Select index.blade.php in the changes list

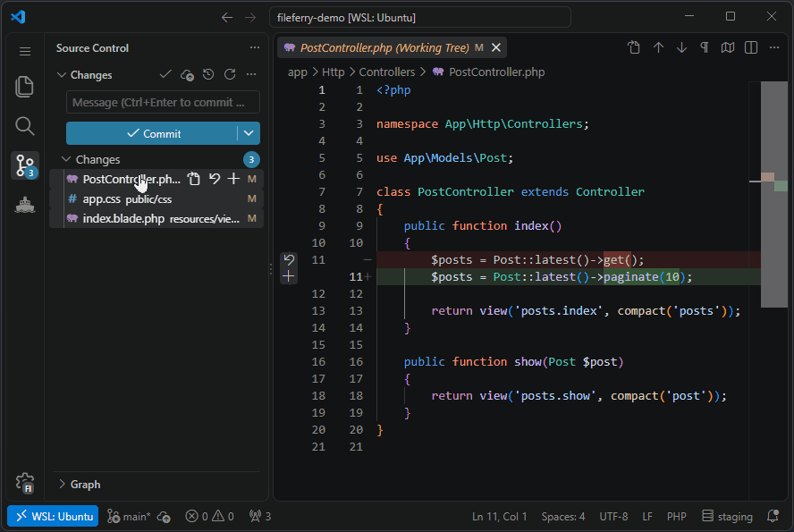tap(156, 219)
